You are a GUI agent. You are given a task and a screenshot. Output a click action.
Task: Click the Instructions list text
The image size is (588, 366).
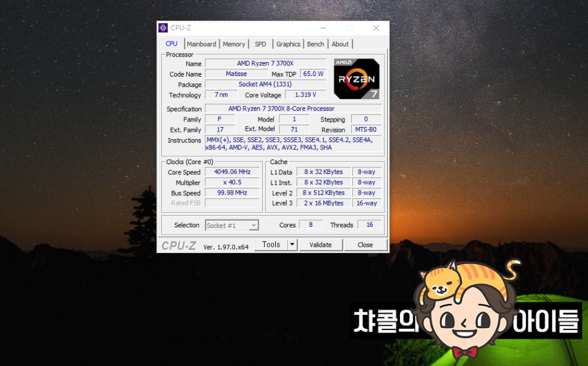(x=293, y=143)
